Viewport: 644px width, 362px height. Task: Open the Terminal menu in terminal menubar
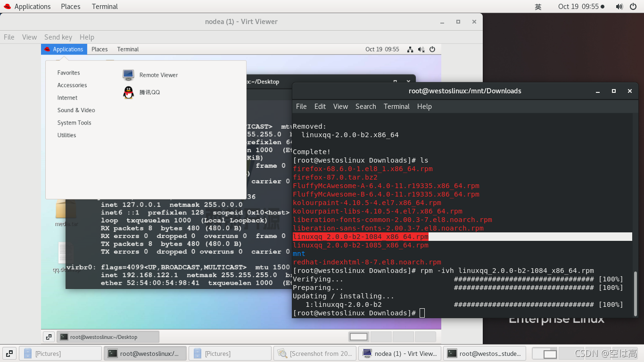click(396, 107)
